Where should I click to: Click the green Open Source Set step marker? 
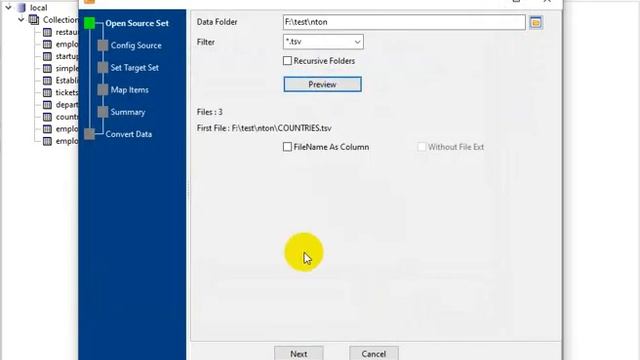[89, 23]
